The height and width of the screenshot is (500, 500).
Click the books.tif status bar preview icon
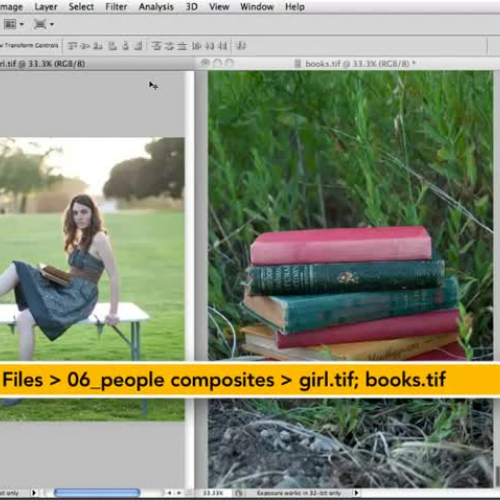239,493
